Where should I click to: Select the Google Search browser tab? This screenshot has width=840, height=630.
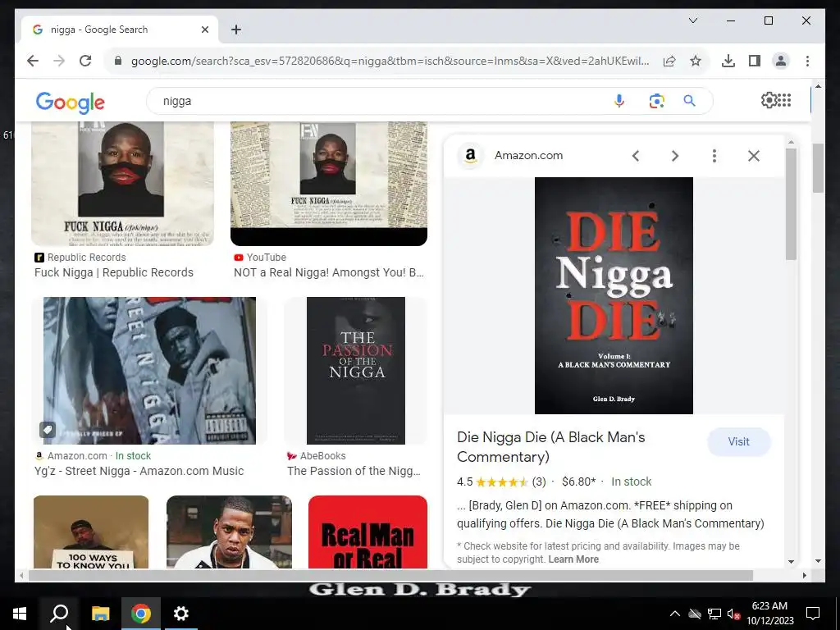pyautogui.click(x=120, y=30)
